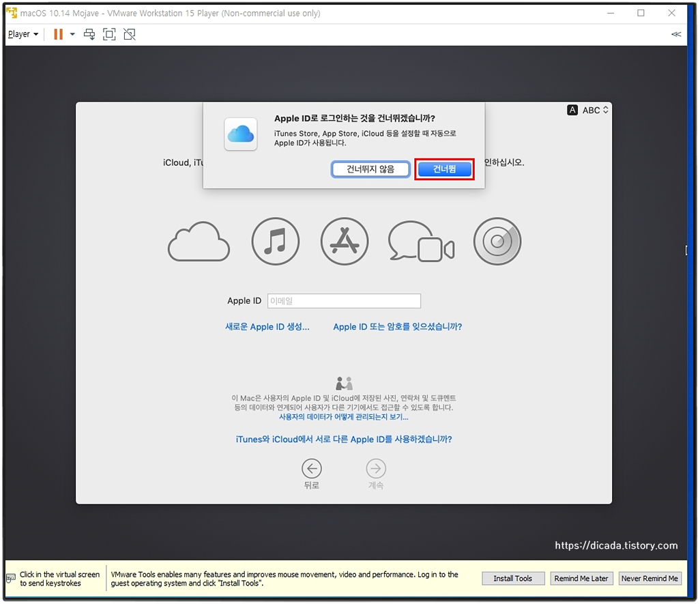Click the privacy handshake icon
Screen dimensions: 700x604
click(x=344, y=383)
